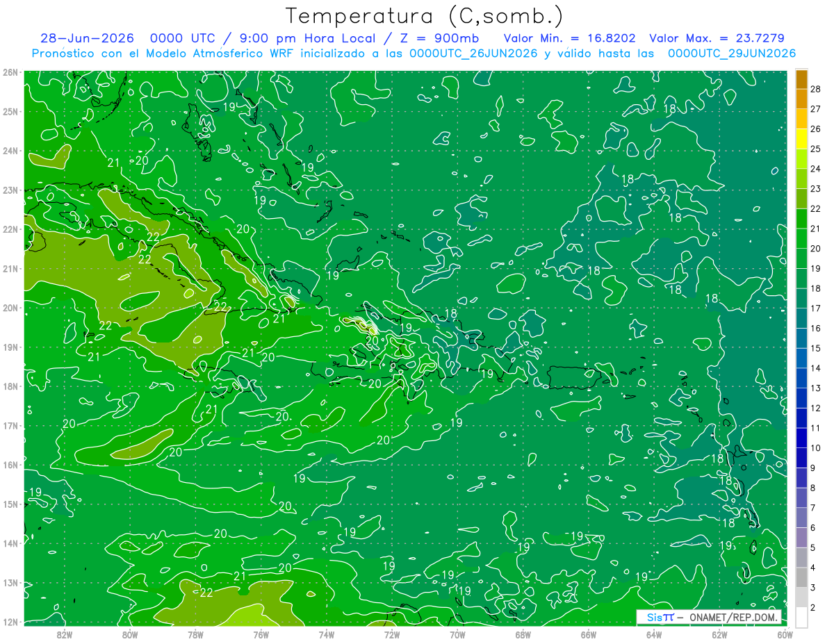Click latitude axis label "15N"
Screen dimensions: 834x644
coord(10,504)
